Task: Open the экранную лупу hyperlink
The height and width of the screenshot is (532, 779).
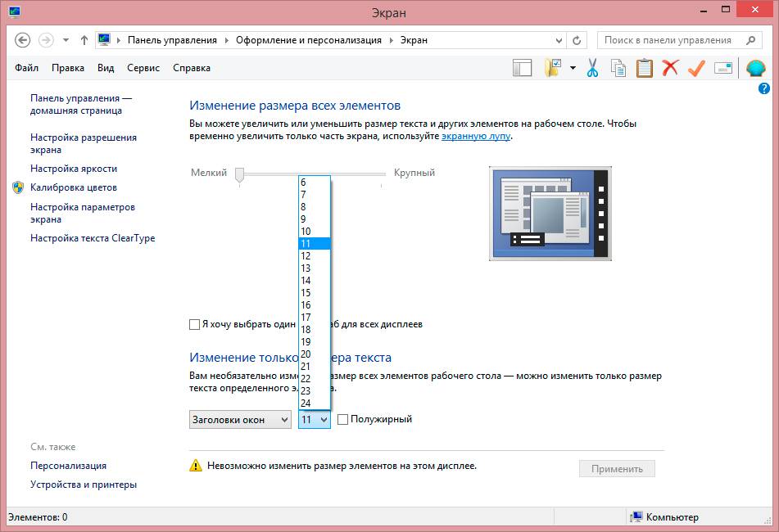Action: click(x=476, y=136)
